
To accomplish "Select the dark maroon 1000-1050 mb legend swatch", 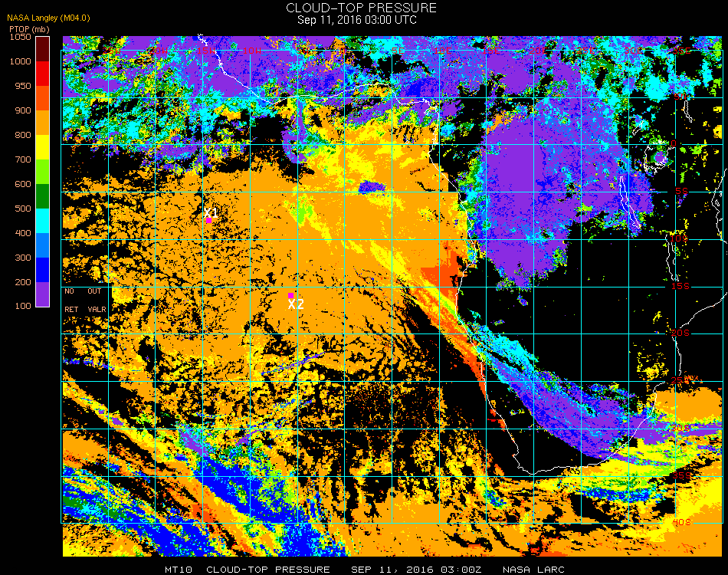I will (x=42, y=49).
